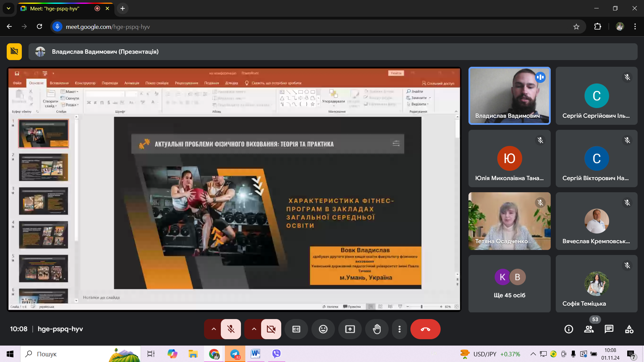Select the Тетяна Осадченко video tile
This screenshot has width=644, height=362.
point(509,221)
